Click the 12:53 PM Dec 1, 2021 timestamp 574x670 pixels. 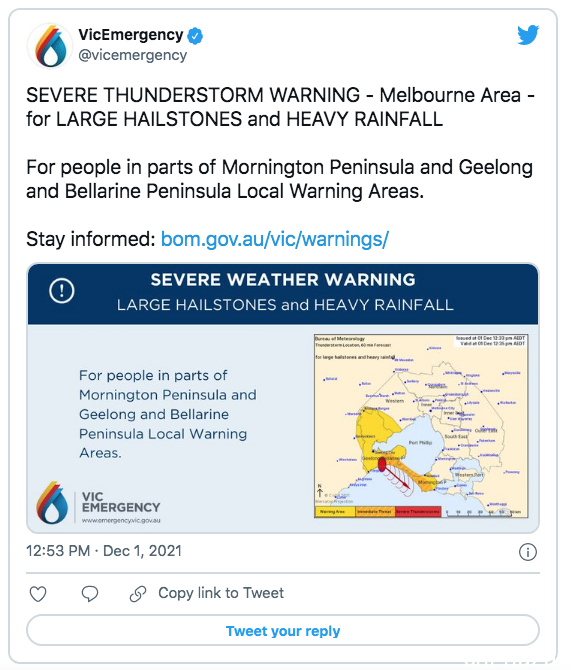pos(104,551)
